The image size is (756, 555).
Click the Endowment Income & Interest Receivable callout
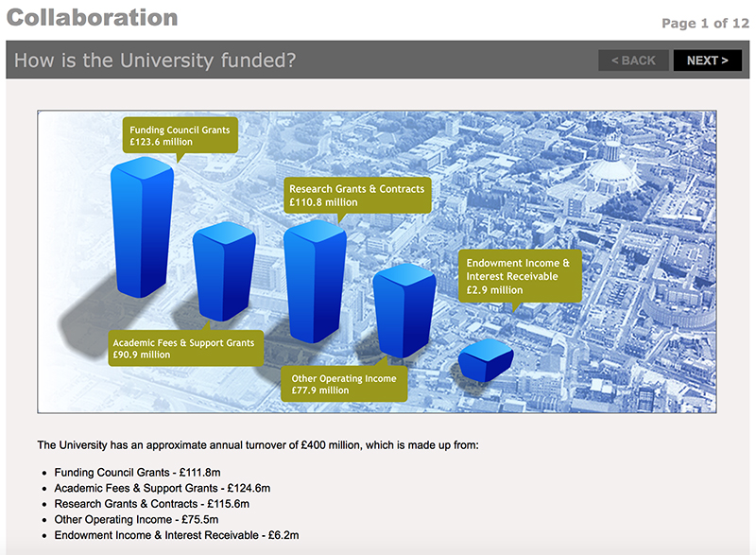(x=518, y=276)
